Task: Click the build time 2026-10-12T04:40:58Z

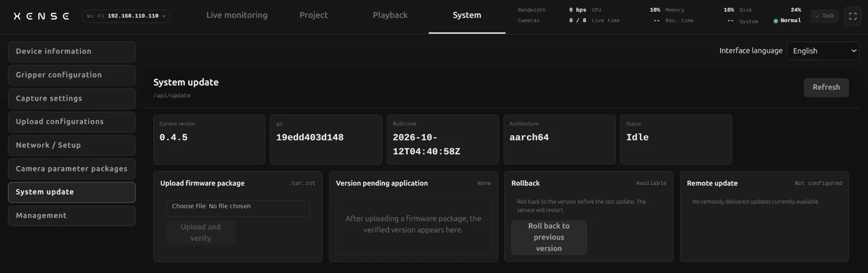Action: 427,144
